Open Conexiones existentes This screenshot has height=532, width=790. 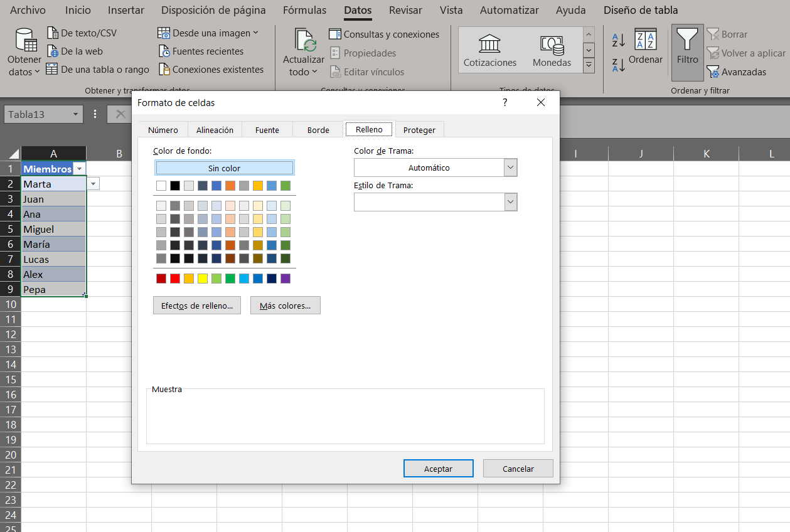(x=211, y=70)
